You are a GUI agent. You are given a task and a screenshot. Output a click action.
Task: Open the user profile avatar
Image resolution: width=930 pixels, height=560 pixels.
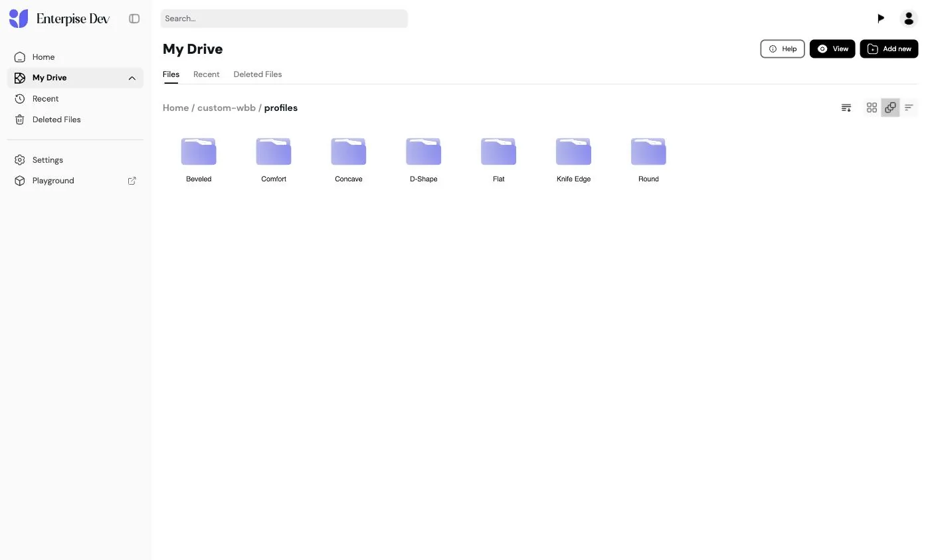(x=909, y=19)
